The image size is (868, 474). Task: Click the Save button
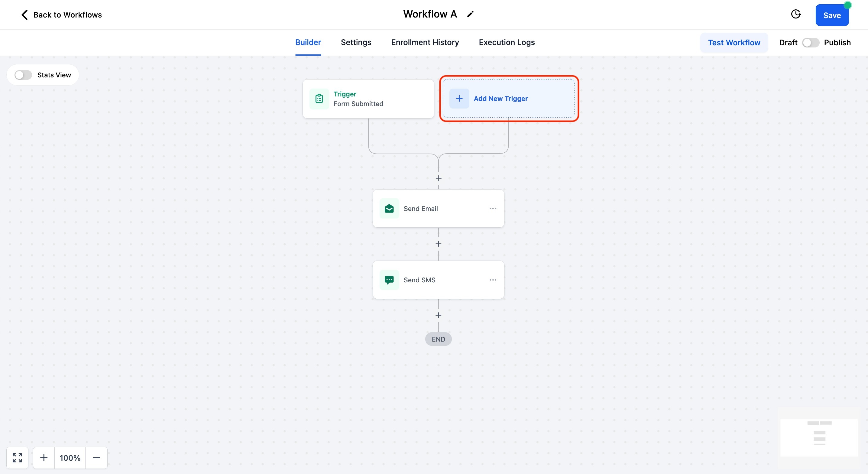pos(832,15)
